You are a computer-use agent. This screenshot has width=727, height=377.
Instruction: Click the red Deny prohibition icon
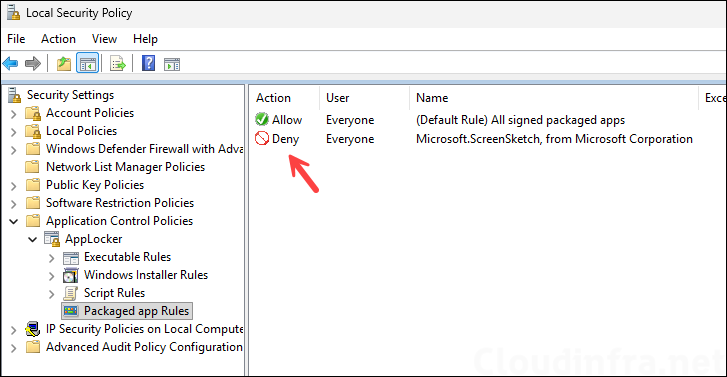pyautogui.click(x=262, y=139)
